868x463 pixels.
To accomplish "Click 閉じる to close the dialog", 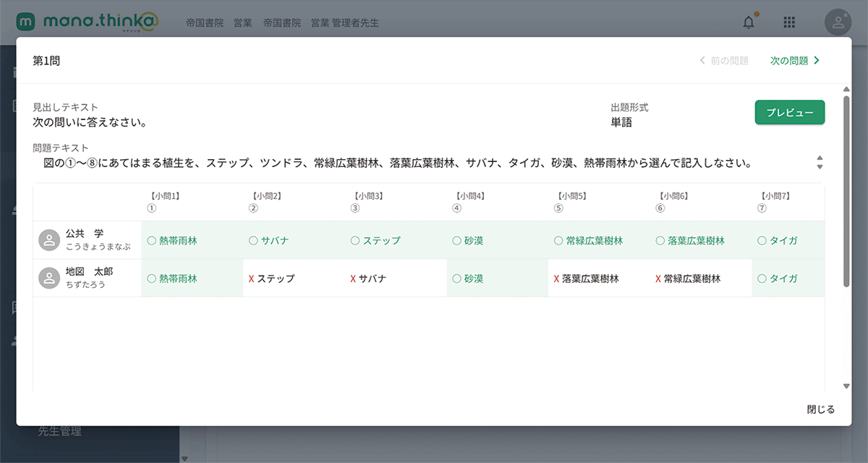I will (820, 409).
